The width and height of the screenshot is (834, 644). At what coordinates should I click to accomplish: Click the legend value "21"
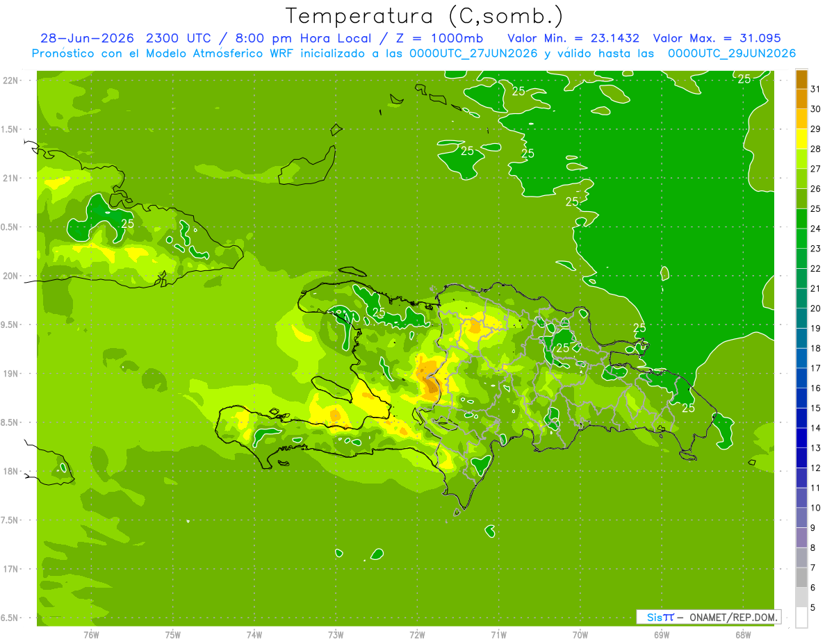click(816, 288)
